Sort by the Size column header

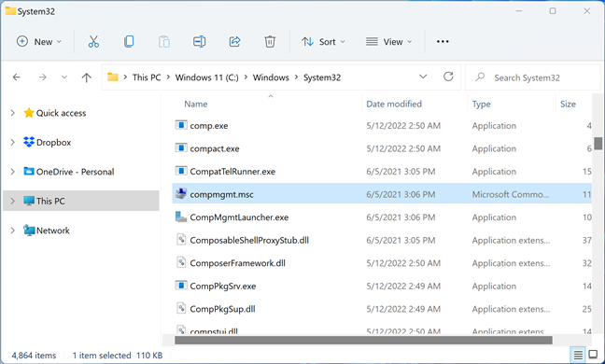coord(568,105)
